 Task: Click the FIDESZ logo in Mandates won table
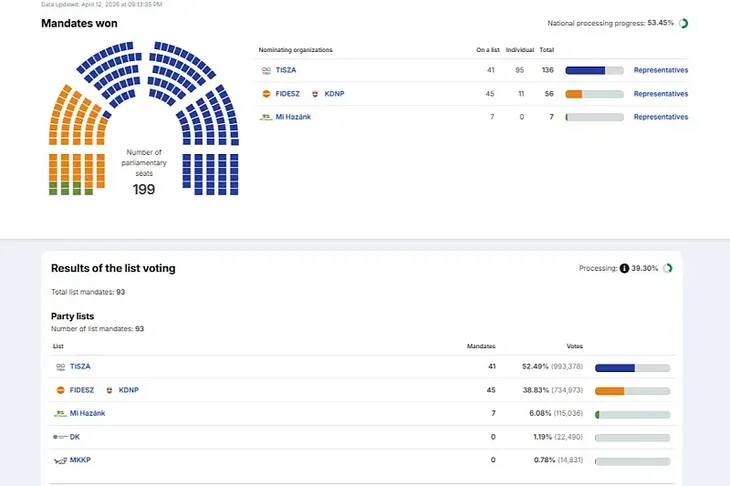(265, 94)
